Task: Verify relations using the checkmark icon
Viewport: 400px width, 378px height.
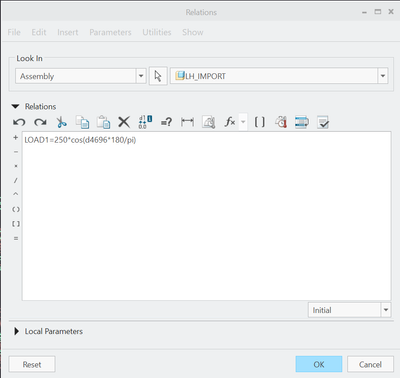Action: click(323, 122)
